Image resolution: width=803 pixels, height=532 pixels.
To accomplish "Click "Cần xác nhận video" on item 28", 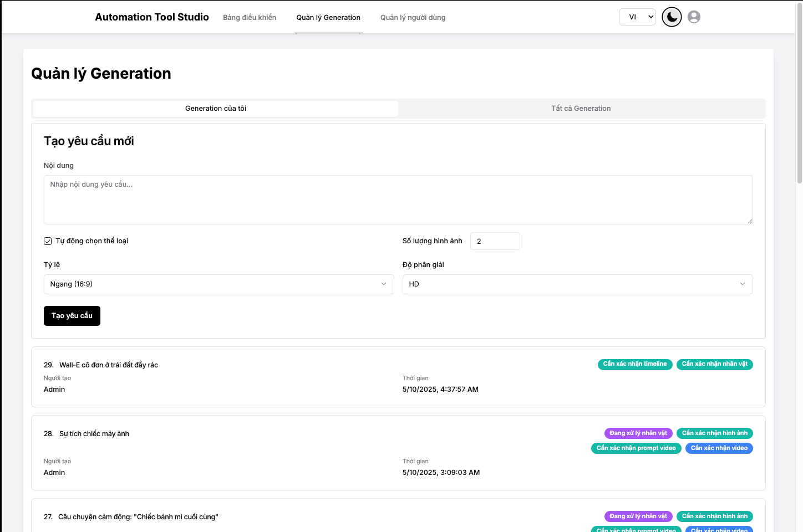I will (x=719, y=448).
